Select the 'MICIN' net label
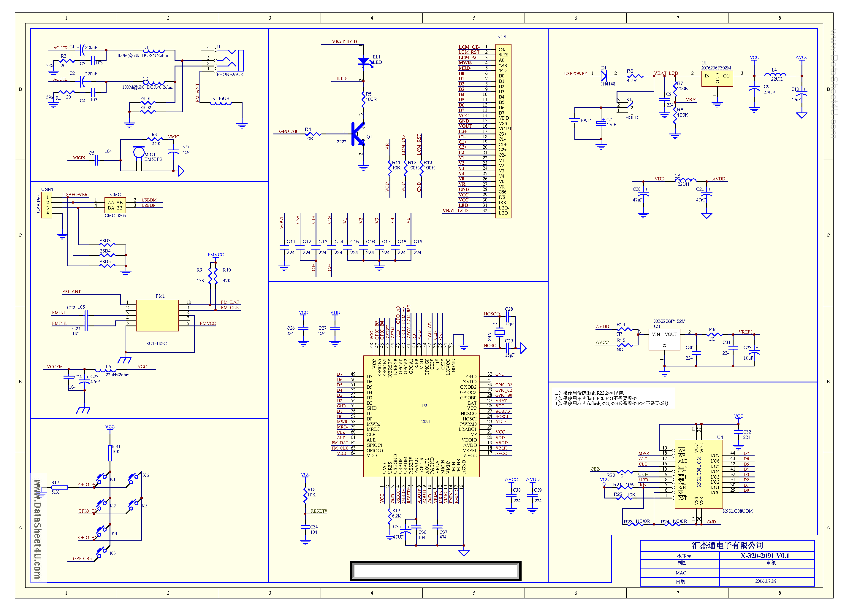This screenshot has width=868, height=613. (79, 158)
